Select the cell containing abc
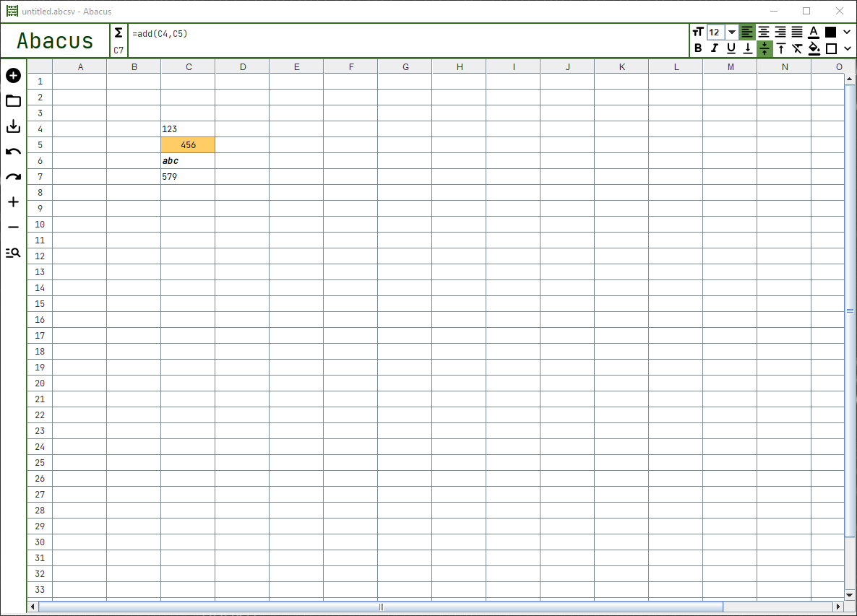The height and width of the screenshot is (616, 857). point(188,160)
